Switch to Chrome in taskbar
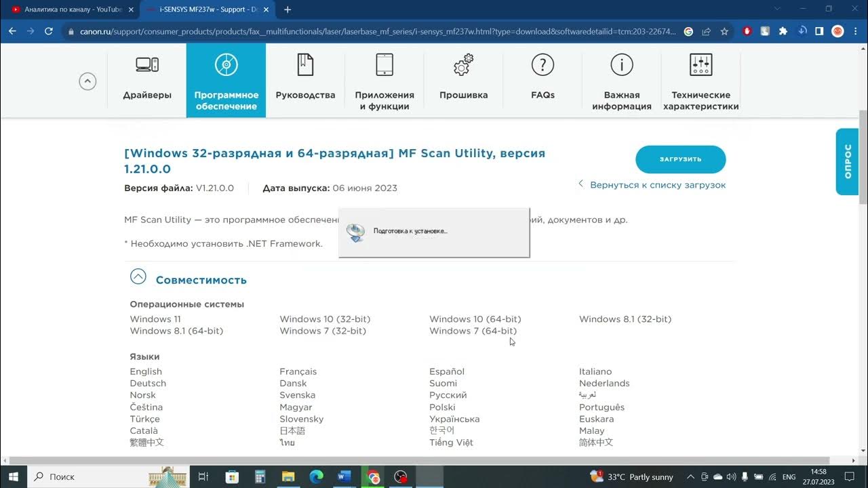 point(373,476)
